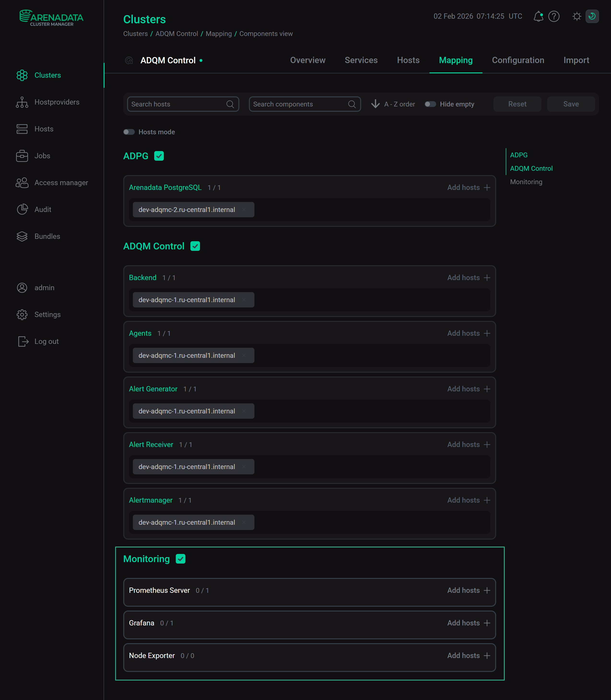
Task: Open the Configuration tab
Action: (518, 60)
